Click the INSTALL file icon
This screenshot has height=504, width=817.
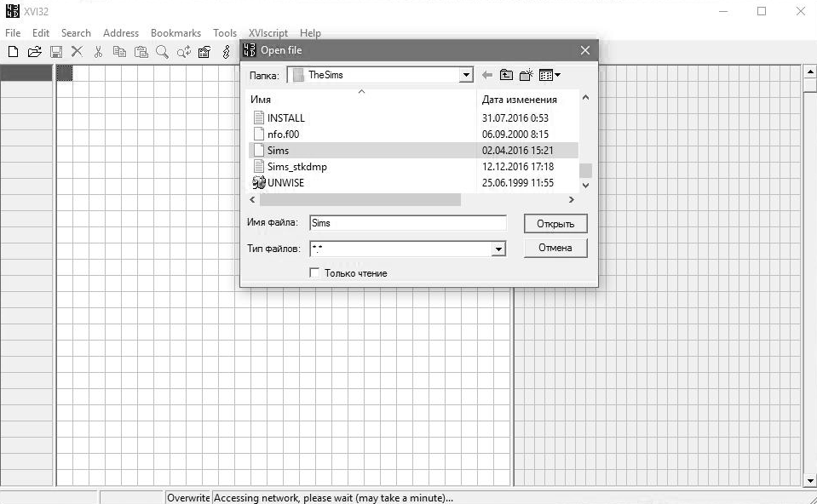click(x=258, y=117)
